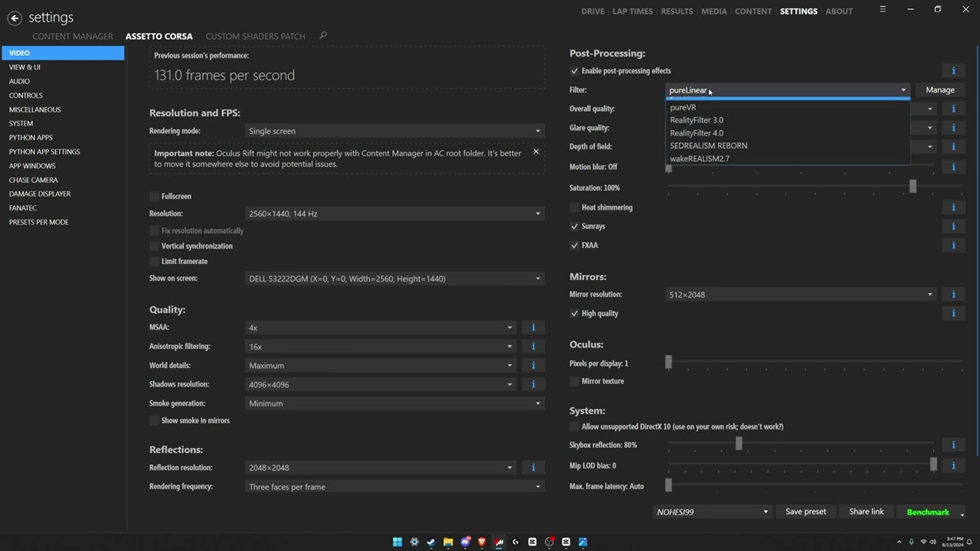
Task: Click Windows Start button in taskbar
Action: pos(397,542)
